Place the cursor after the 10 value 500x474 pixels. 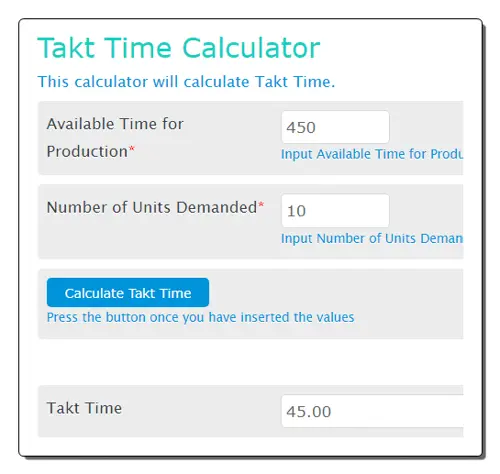tap(307, 211)
